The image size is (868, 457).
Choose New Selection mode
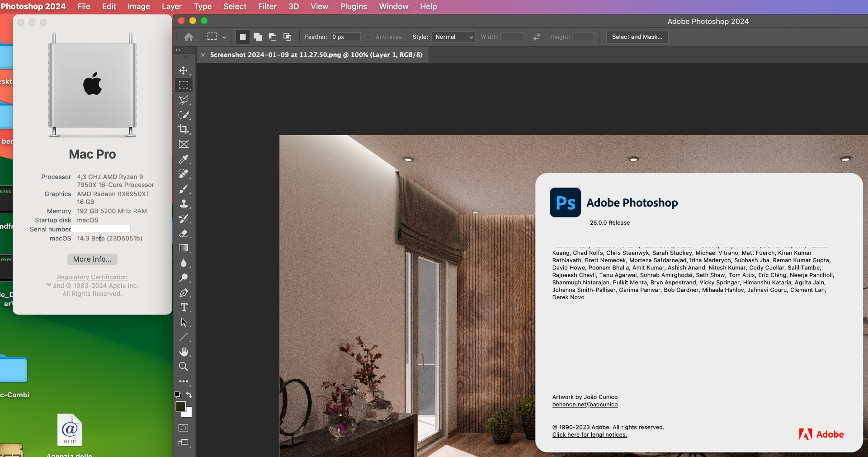243,37
